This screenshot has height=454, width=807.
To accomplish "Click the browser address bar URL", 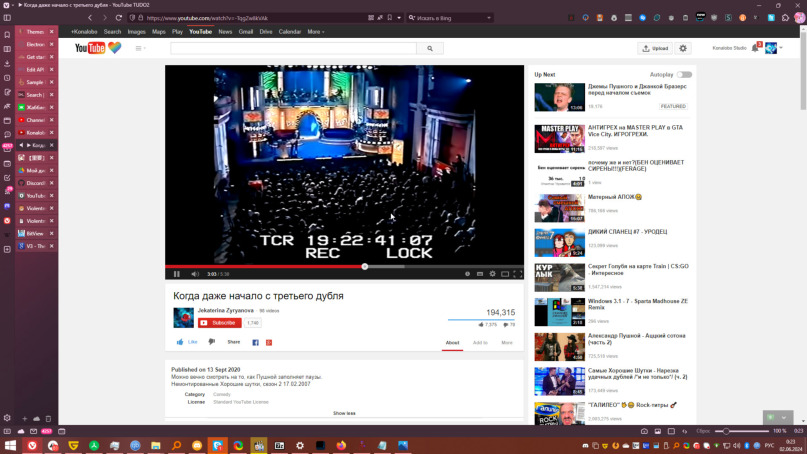I will (207, 18).
